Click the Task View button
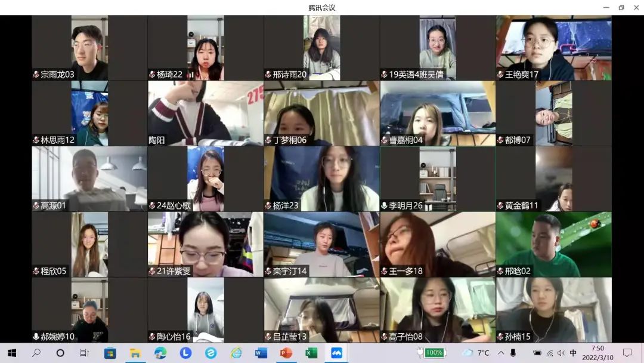This screenshot has width=644, height=363. click(x=85, y=353)
